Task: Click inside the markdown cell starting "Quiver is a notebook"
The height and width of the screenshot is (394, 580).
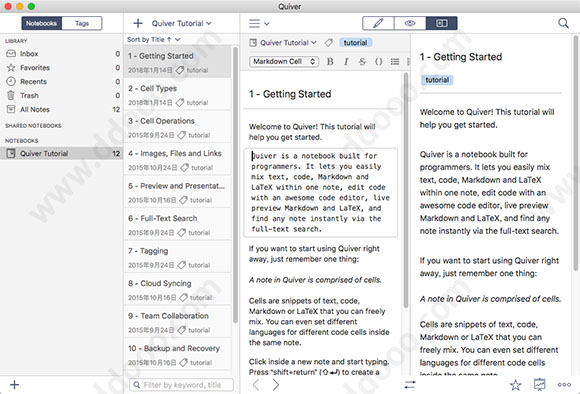Action: tap(321, 192)
